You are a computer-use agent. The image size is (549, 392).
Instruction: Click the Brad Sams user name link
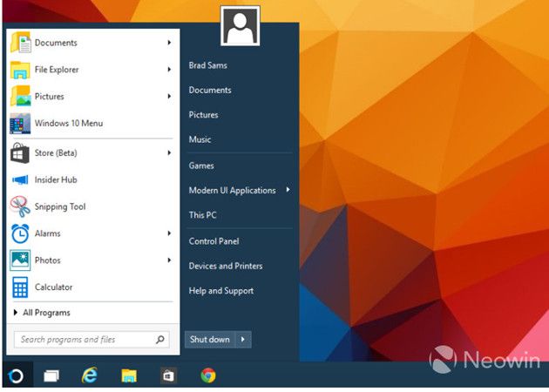coord(209,65)
